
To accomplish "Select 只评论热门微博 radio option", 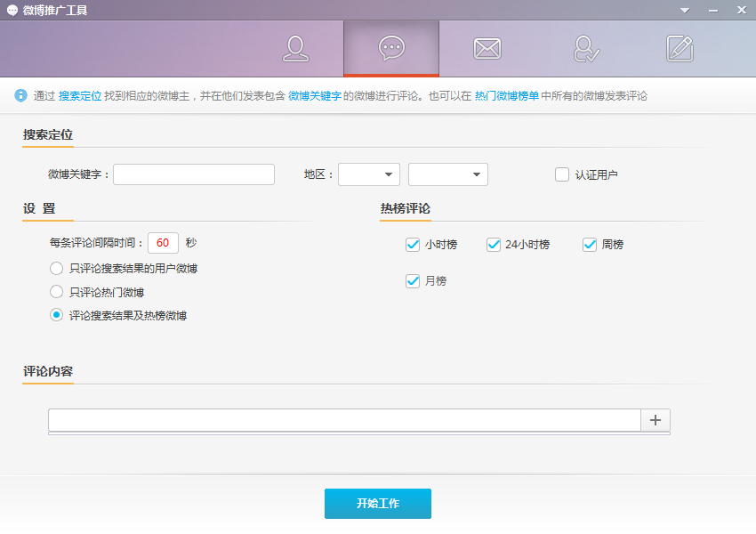I will point(56,292).
